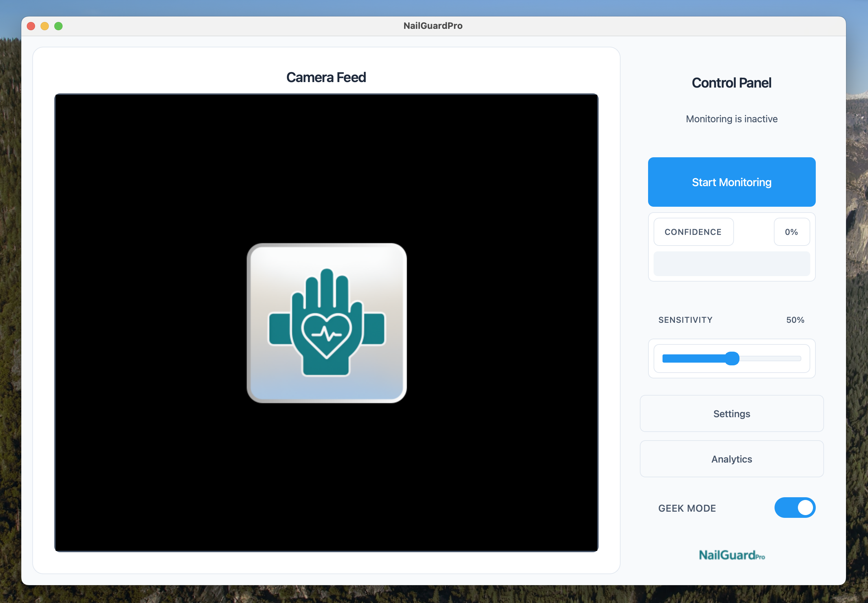Click the Camera Feed heading

(326, 78)
